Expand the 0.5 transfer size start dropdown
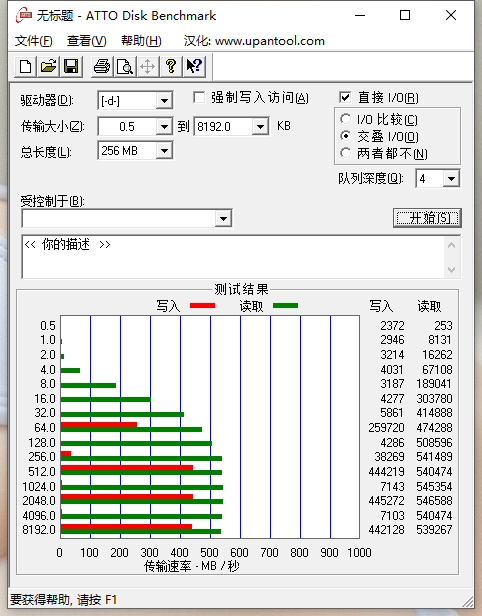 pos(164,126)
